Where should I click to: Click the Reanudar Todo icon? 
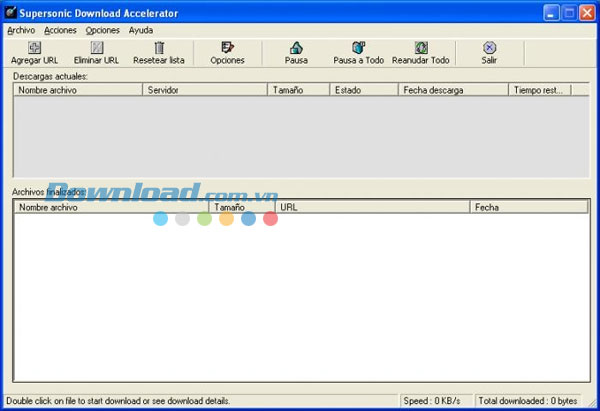(421, 48)
